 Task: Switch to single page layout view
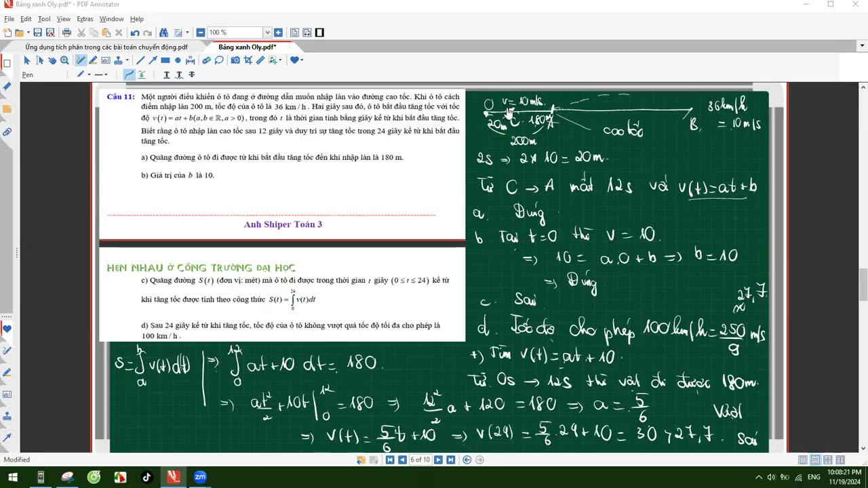pos(803,460)
